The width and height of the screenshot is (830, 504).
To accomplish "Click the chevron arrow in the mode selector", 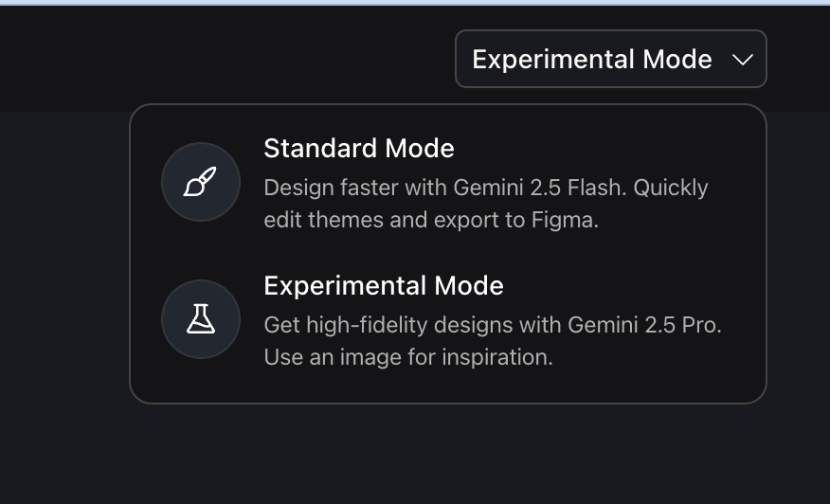I will [x=743, y=60].
